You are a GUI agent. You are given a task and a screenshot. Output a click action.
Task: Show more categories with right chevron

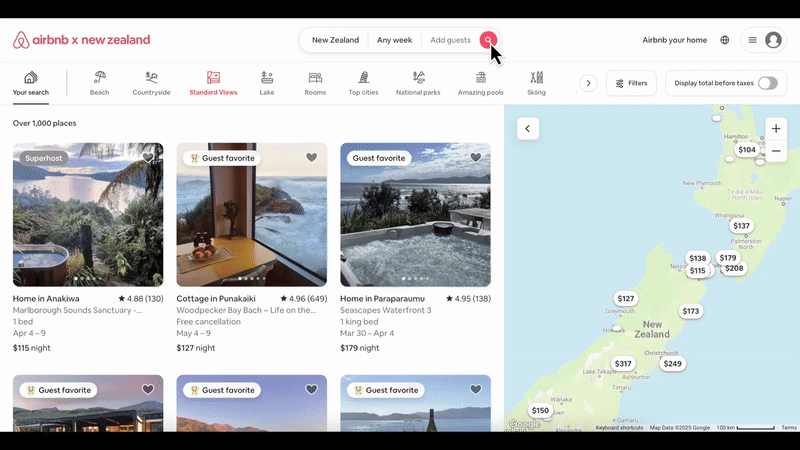click(588, 83)
